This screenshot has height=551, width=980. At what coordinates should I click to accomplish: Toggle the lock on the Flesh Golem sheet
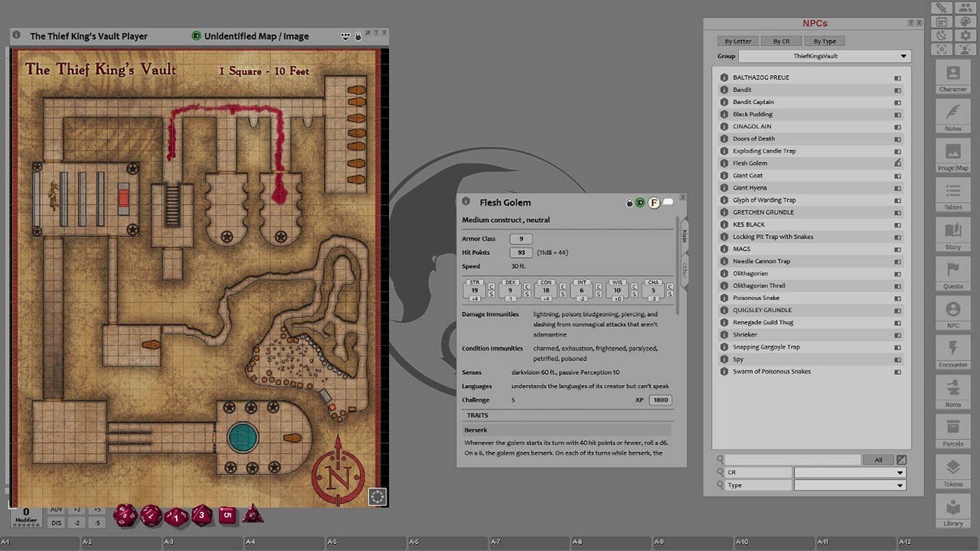point(630,203)
